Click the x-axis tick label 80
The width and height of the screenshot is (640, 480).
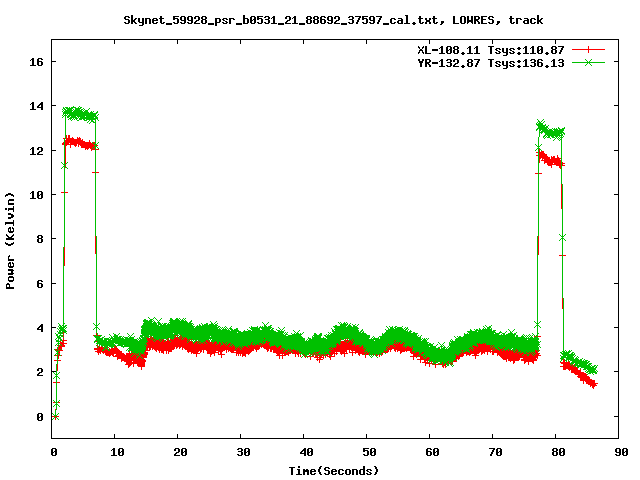point(558,452)
